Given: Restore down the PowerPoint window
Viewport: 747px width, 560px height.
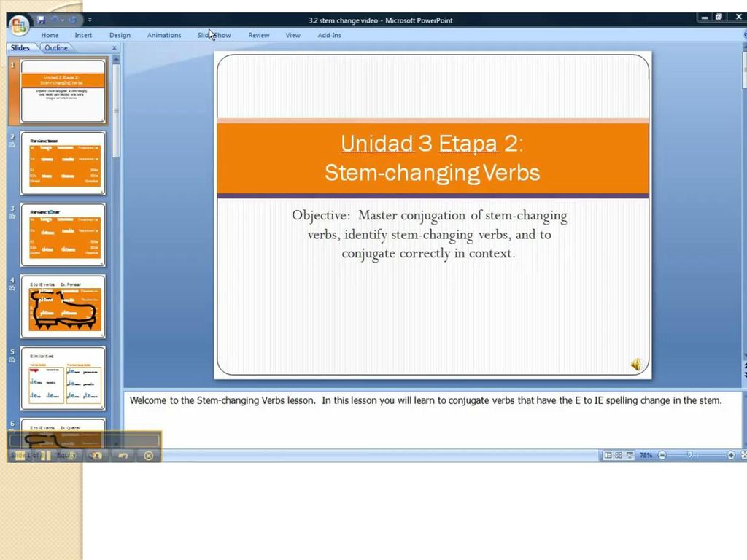Looking at the screenshot, I should coord(719,17).
